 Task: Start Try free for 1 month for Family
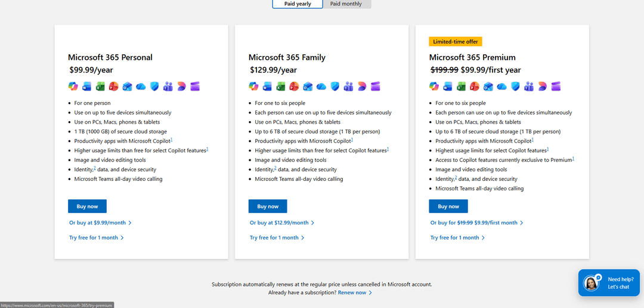point(277,238)
